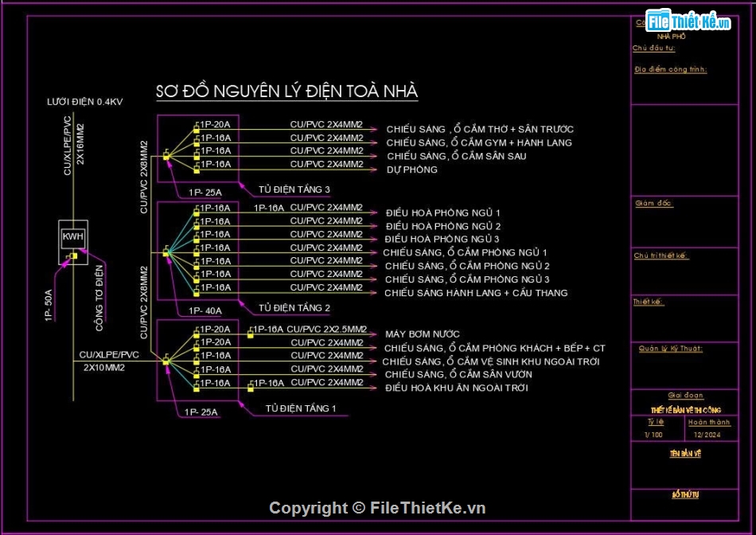Click breaker symbol on GYM + HÀNH LANG line
Viewport: 756px width, 535px height.
(197, 143)
